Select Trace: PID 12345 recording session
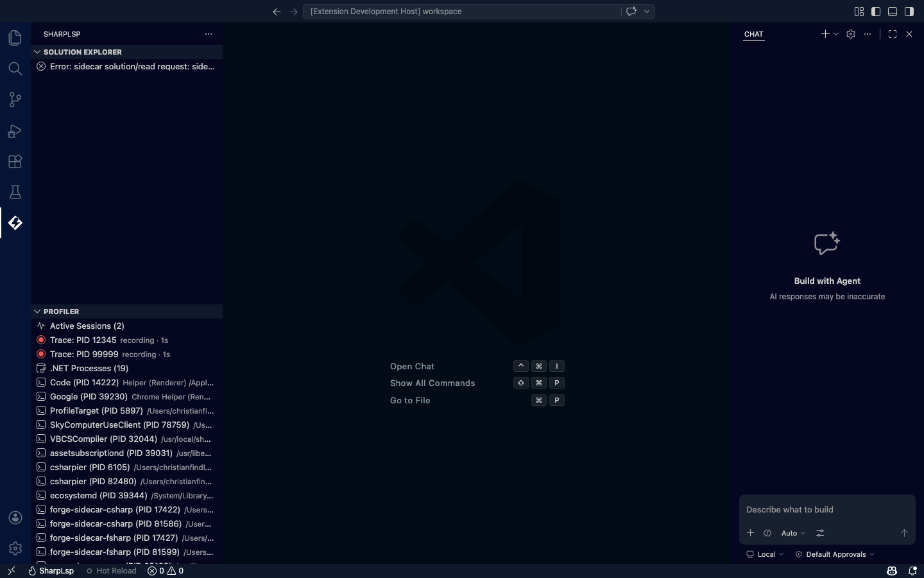 click(x=126, y=340)
